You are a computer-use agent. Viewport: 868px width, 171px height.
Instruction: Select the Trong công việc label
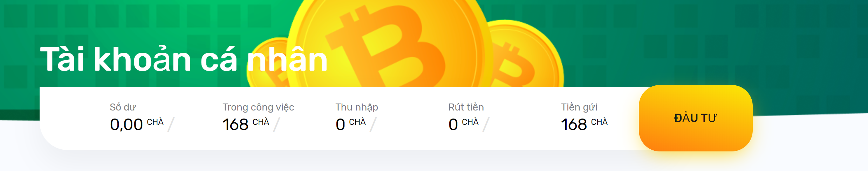[x=258, y=107]
